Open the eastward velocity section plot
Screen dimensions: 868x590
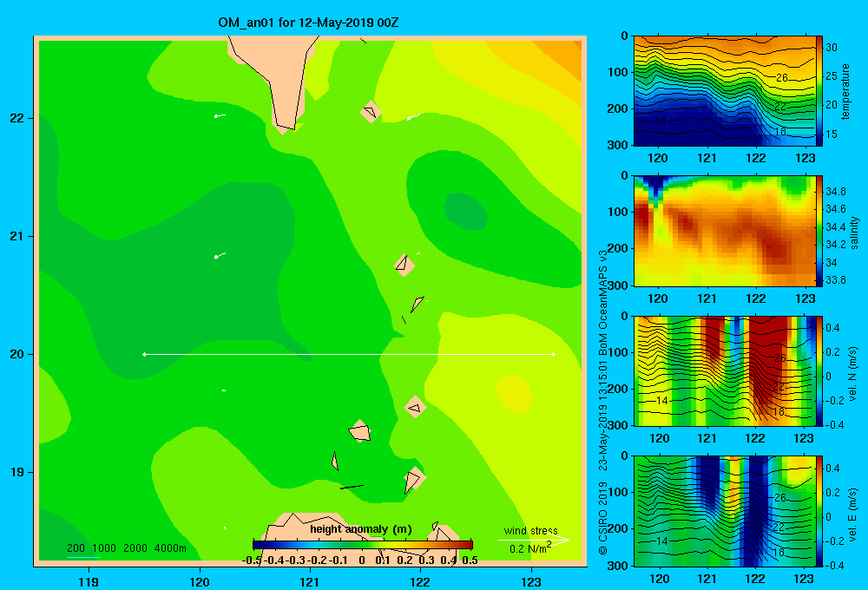point(725,511)
